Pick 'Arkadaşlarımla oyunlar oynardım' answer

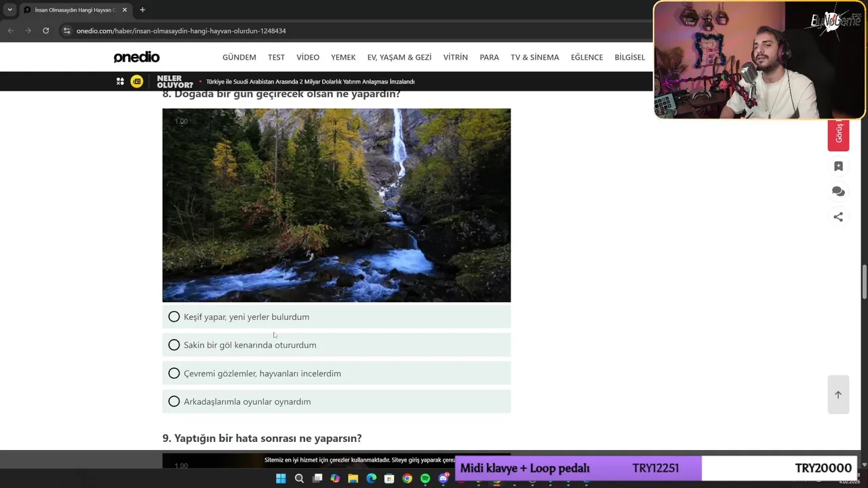coord(336,401)
